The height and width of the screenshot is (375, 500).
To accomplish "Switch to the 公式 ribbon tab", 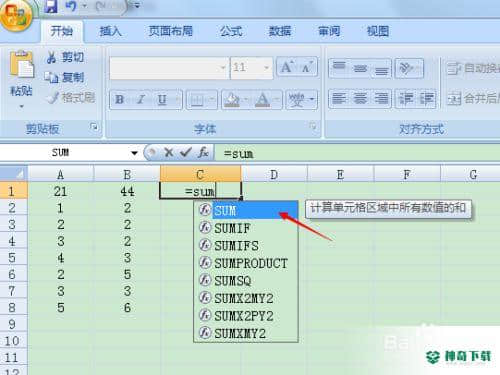I will (231, 31).
